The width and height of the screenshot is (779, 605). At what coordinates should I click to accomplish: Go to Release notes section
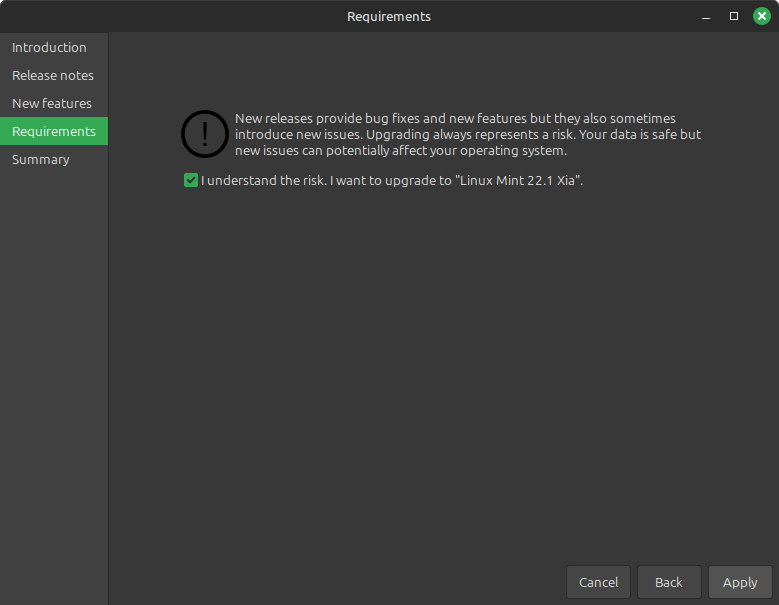pos(53,75)
